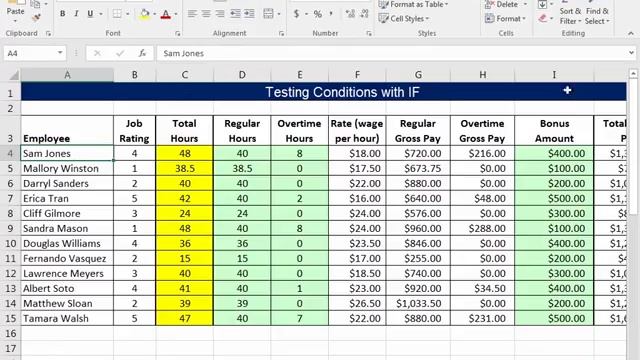The width and height of the screenshot is (640, 360).
Task: Select the $1,033.50 Regular Gross Pay cell
Action: pos(418,304)
